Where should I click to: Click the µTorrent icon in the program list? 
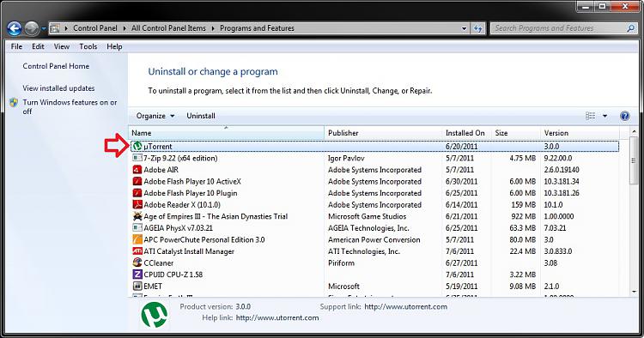pyautogui.click(x=137, y=146)
